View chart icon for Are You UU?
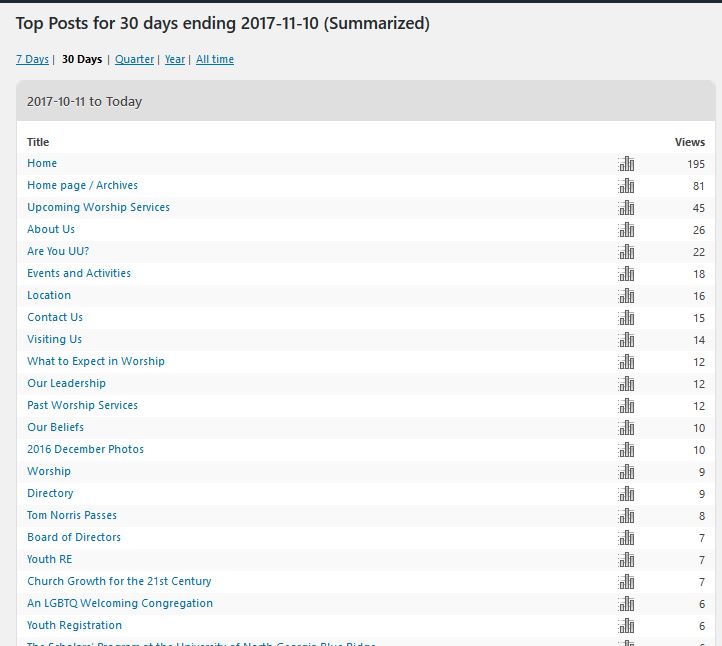722x646 pixels. point(626,252)
